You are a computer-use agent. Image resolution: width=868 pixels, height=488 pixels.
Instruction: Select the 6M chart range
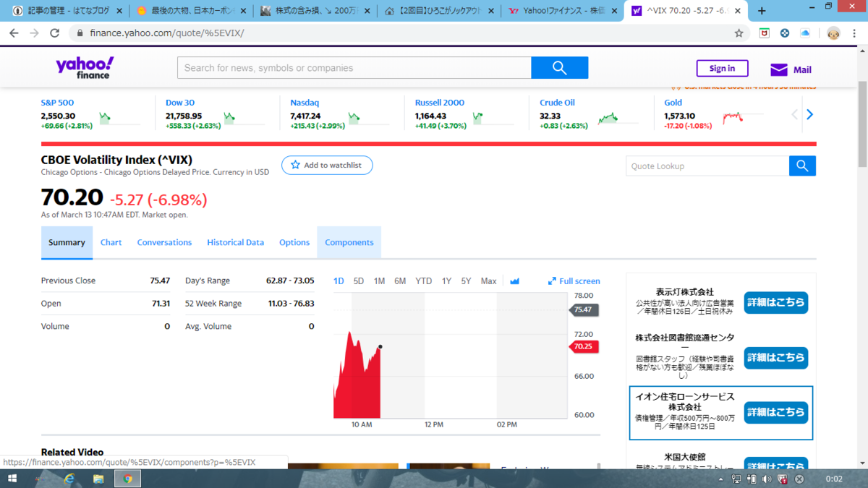click(x=400, y=281)
